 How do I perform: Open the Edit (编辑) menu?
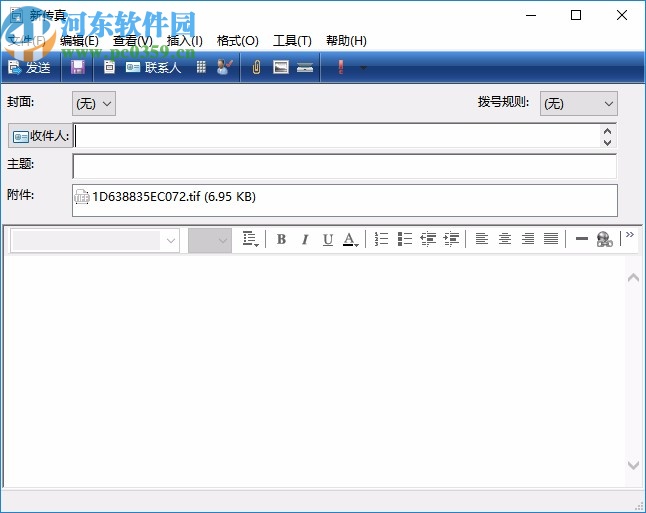[79, 41]
